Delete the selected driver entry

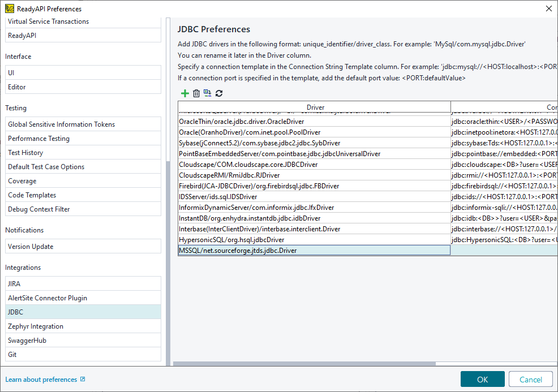196,93
